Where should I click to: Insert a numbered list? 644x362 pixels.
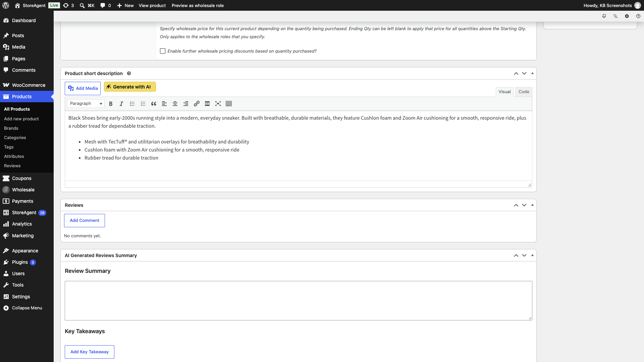tap(143, 104)
